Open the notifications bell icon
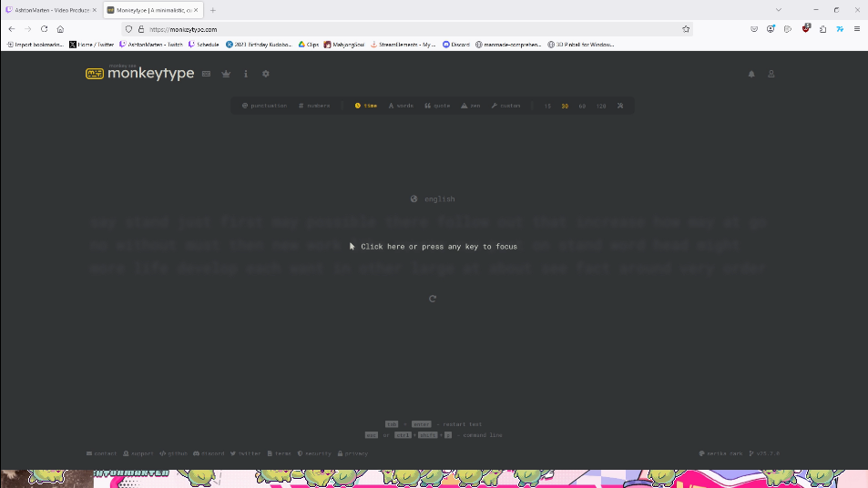 [751, 74]
